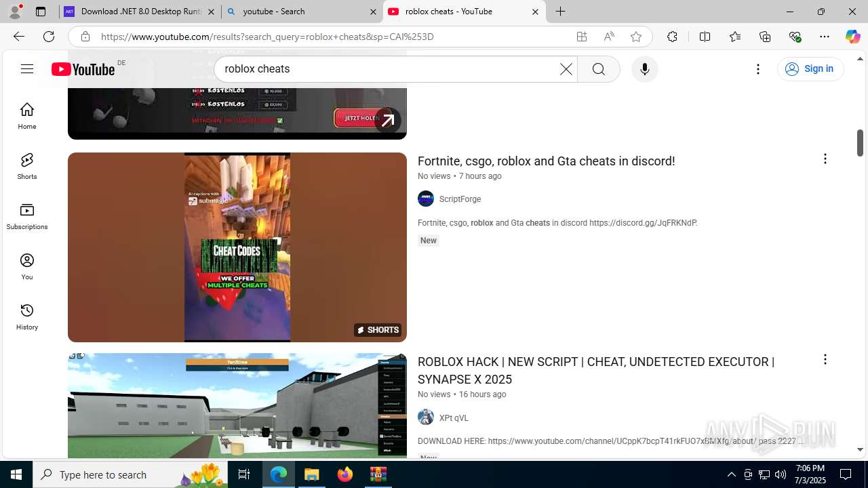The width and height of the screenshot is (868, 488).
Task: Clear the search query with X
Action: 566,69
